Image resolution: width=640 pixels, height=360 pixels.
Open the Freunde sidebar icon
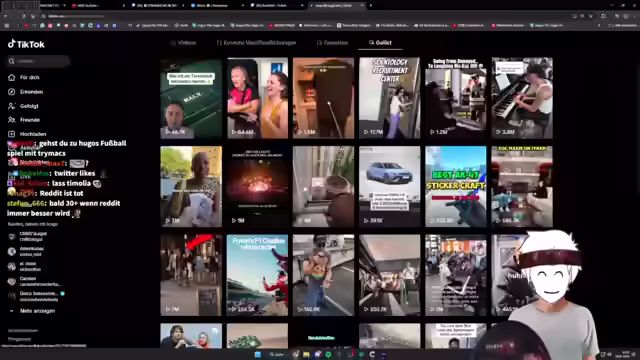[x=11, y=120]
